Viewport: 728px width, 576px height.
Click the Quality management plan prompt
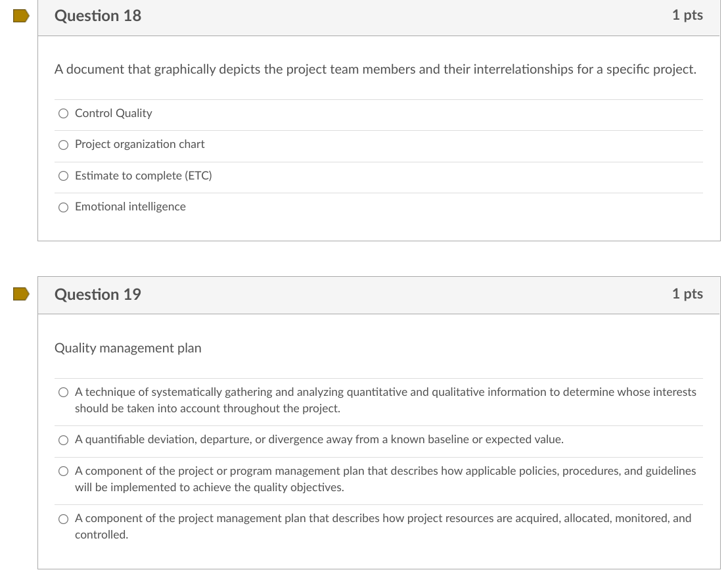127,348
